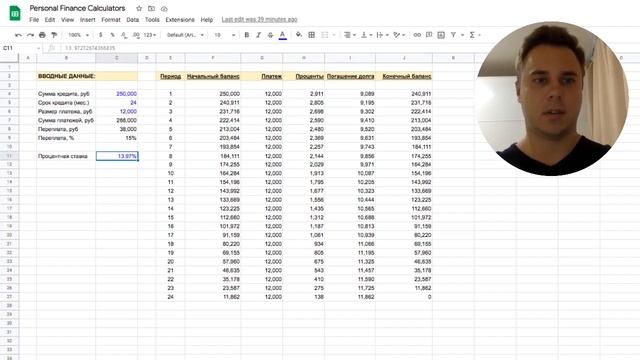Format as percent

tap(112, 35)
